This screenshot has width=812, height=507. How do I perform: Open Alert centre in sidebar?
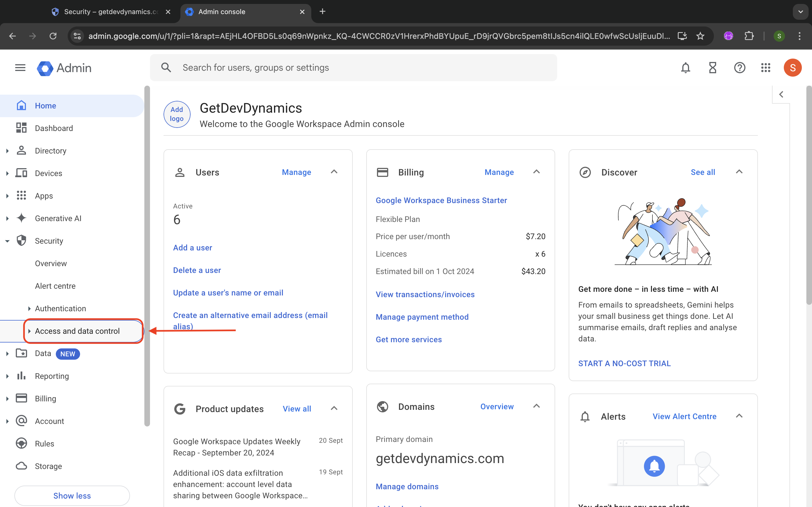coord(55,286)
